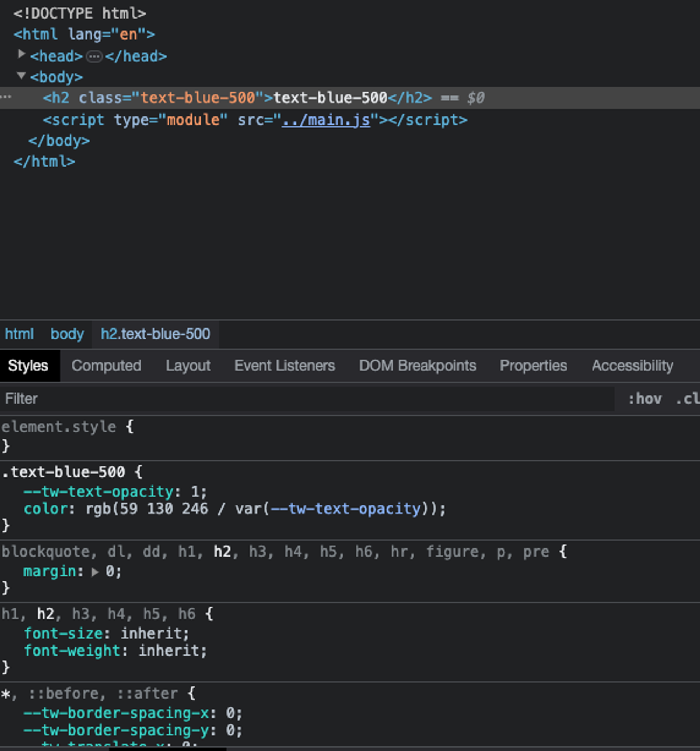Switch to the Styles tab
The height and width of the screenshot is (751, 700).
pyautogui.click(x=28, y=366)
